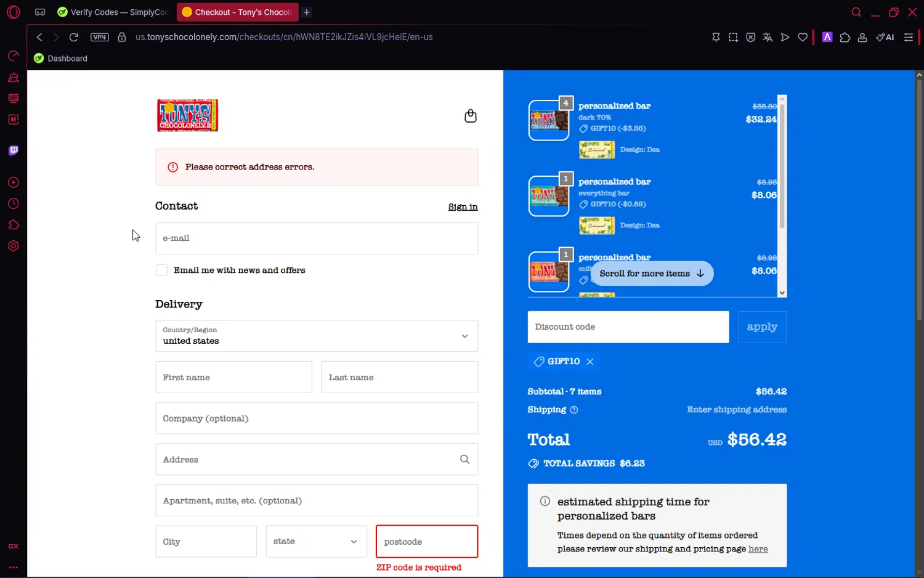924x578 pixels.
Task: Enable Email me with news and offers
Action: click(x=162, y=270)
